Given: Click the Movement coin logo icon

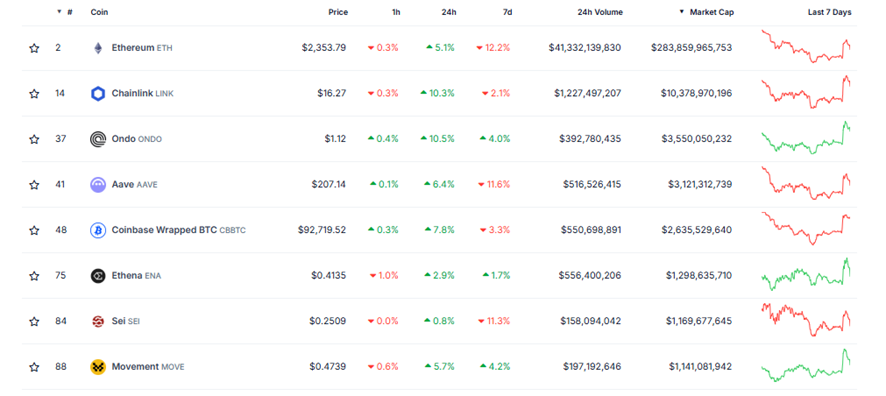Looking at the screenshot, I should [x=98, y=367].
